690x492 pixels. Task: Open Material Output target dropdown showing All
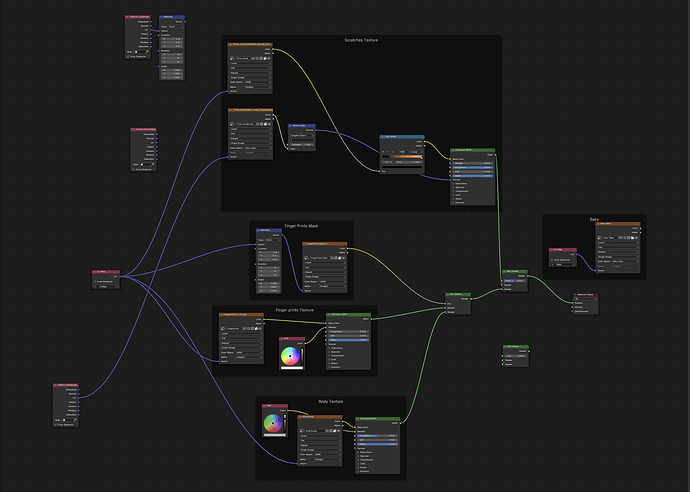click(586, 299)
